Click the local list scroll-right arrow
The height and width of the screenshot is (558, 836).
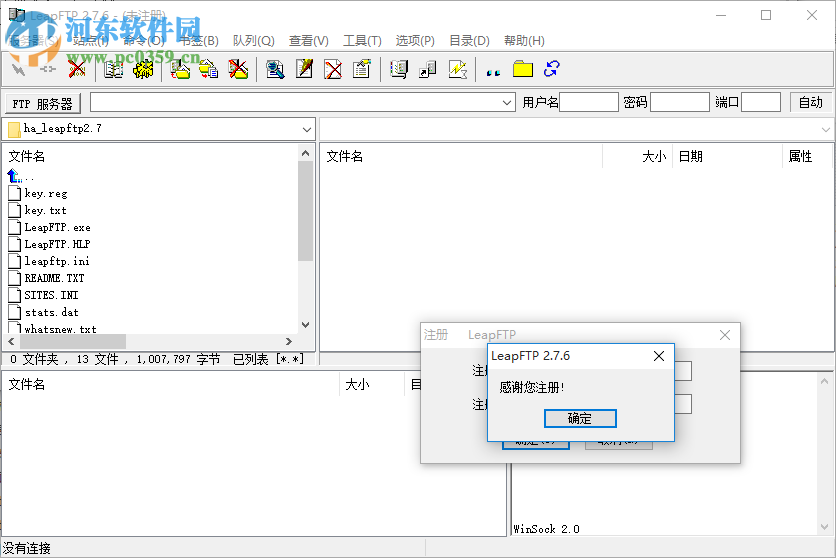[x=288, y=341]
